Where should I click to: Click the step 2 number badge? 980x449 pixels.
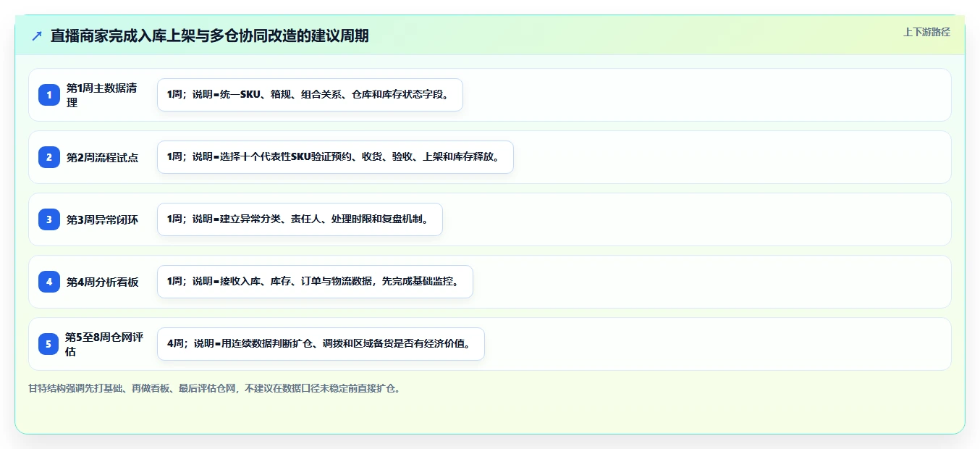tap(49, 157)
